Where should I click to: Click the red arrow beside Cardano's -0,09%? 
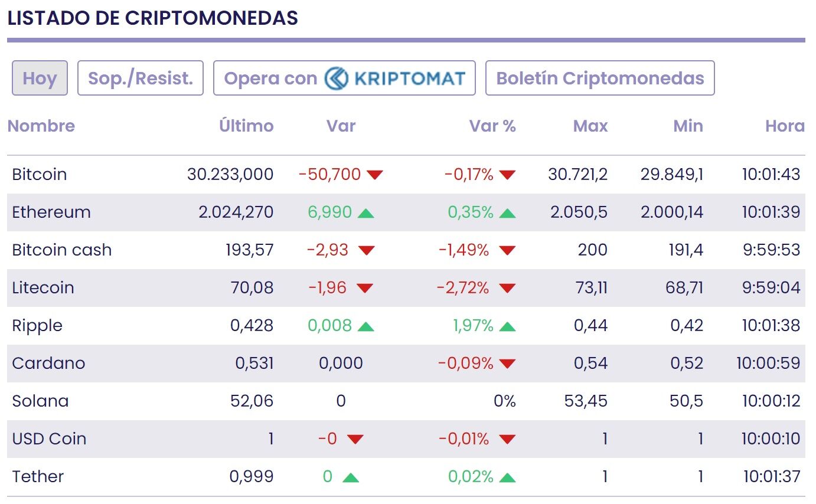click(x=507, y=364)
